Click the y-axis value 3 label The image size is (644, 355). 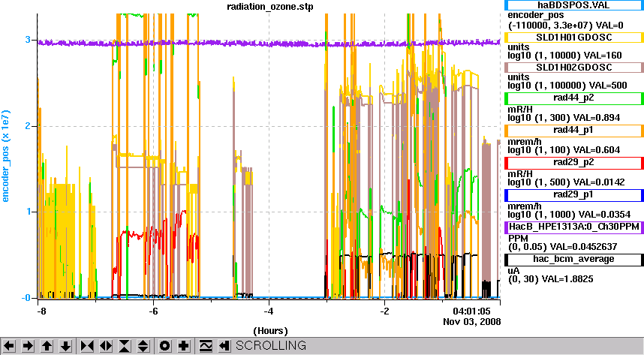pyautogui.click(x=28, y=40)
